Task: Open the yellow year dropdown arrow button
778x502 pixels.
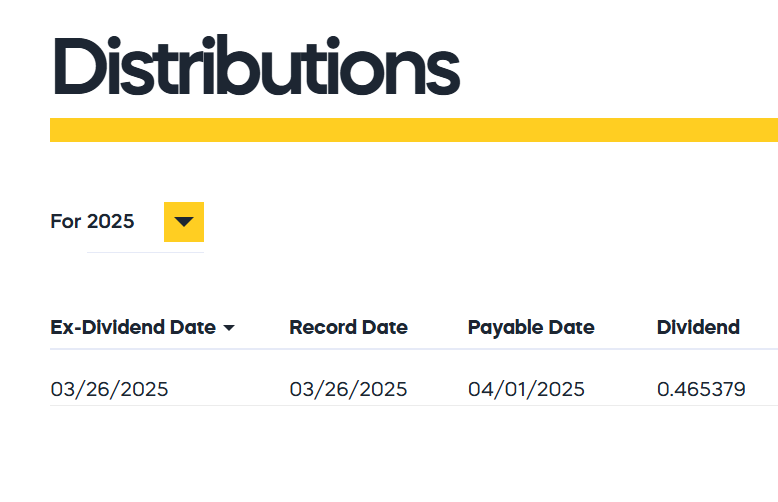Action: click(184, 222)
